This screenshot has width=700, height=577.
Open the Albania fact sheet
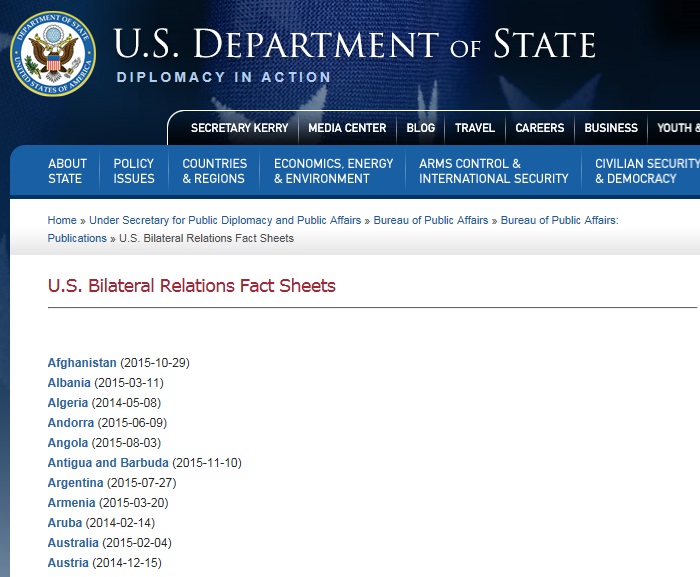tap(69, 383)
